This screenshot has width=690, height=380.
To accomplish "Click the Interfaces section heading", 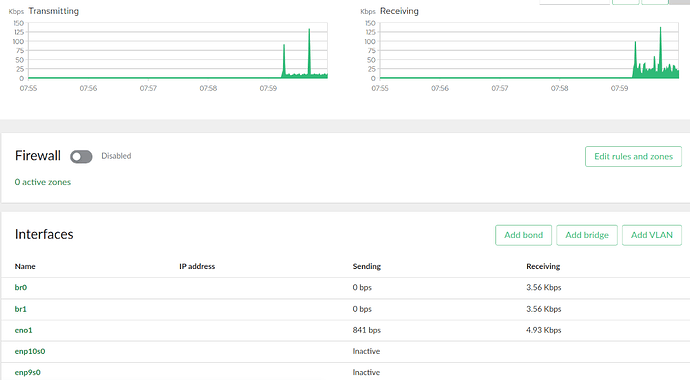I will pos(44,234).
